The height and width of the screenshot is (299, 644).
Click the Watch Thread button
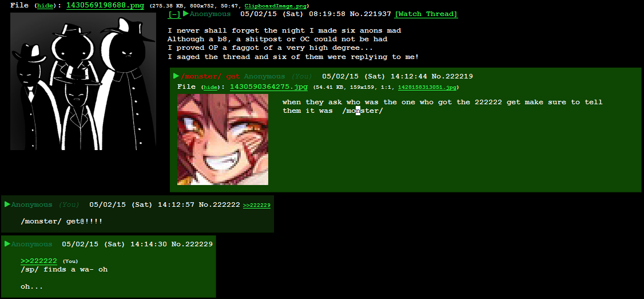[426, 14]
